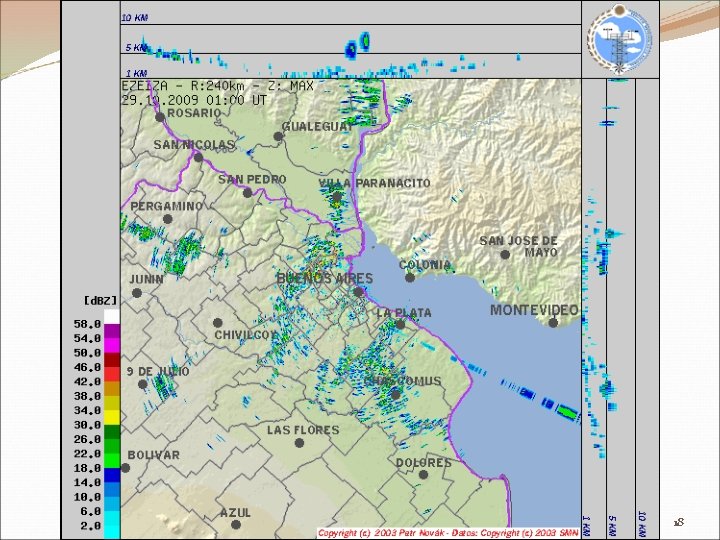This screenshot has width=720, height=540.
Task: Select the yellow 30.0 dBZ swatch
Action: pyautogui.click(x=112, y=417)
